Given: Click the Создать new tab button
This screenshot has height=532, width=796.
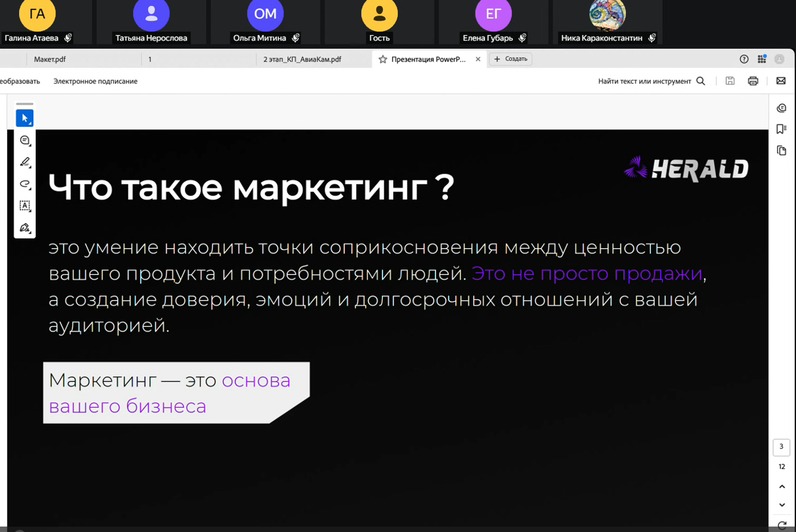Looking at the screenshot, I should pyautogui.click(x=511, y=59).
